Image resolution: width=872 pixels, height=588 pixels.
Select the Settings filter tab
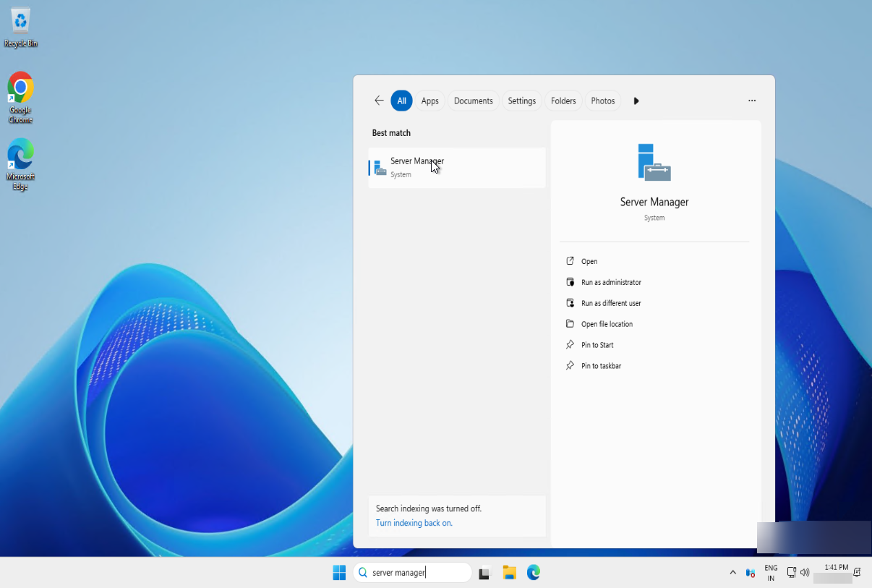[x=521, y=101]
